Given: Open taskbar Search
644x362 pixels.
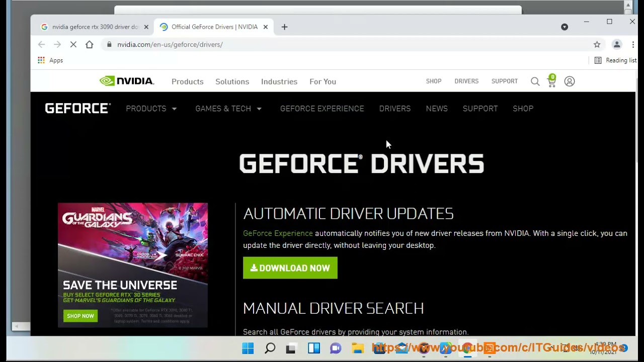Looking at the screenshot, I should 270,348.
